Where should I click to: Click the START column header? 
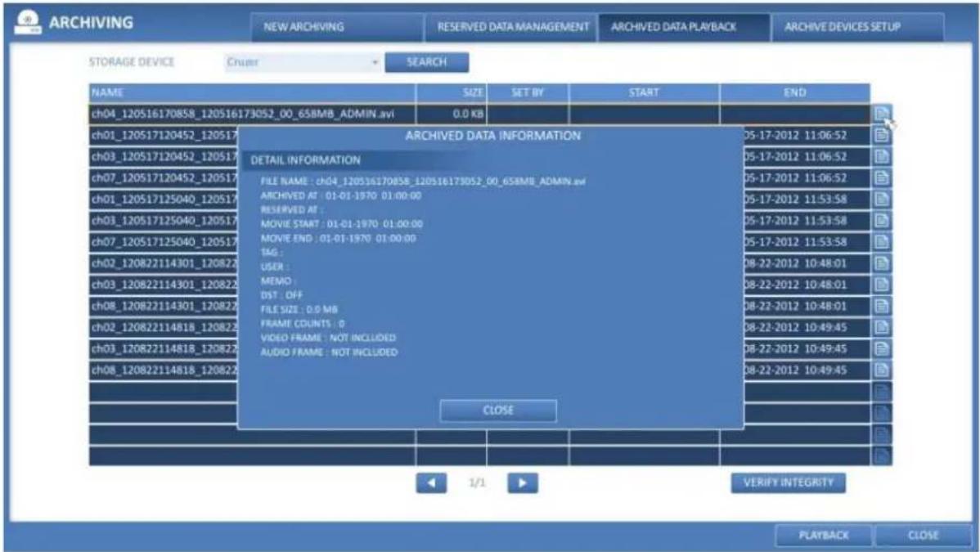click(x=644, y=92)
